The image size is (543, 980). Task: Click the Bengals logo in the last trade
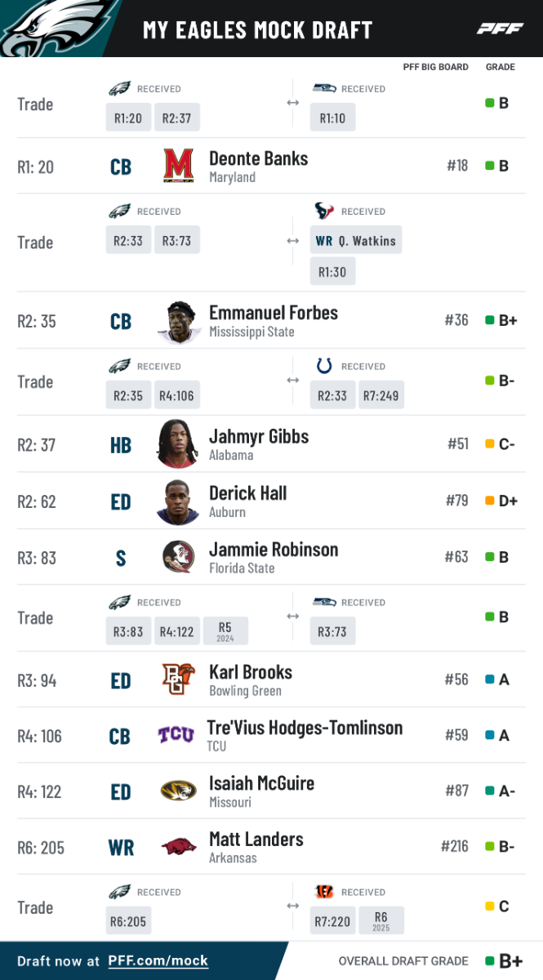pyautogui.click(x=324, y=892)
